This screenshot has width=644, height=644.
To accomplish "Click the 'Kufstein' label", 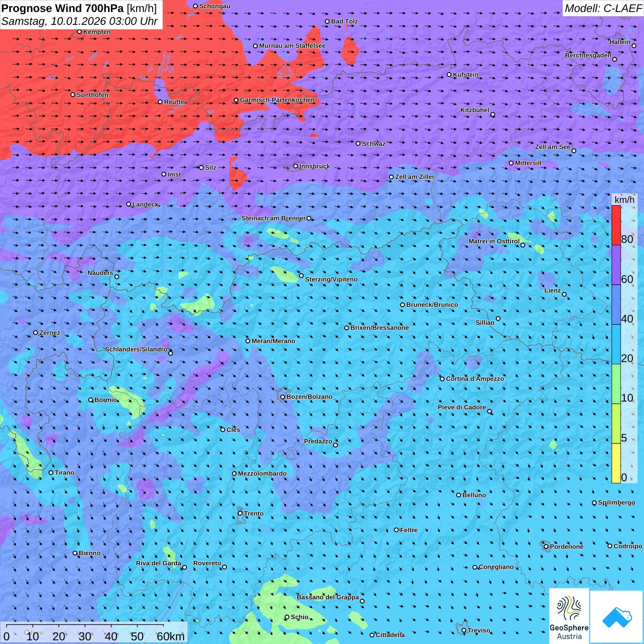I will point(466,75).
